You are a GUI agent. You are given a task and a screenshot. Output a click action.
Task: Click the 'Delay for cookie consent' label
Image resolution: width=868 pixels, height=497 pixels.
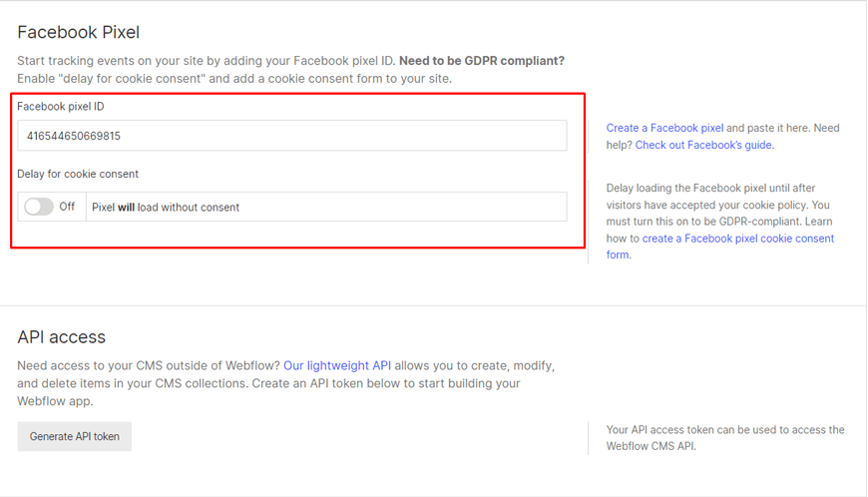coord(78,174)
